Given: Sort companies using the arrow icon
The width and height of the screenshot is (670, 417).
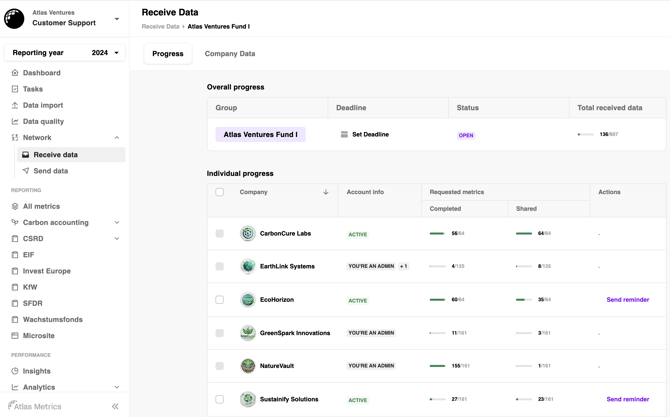Looking at the screenshot, I should point(326,192).
